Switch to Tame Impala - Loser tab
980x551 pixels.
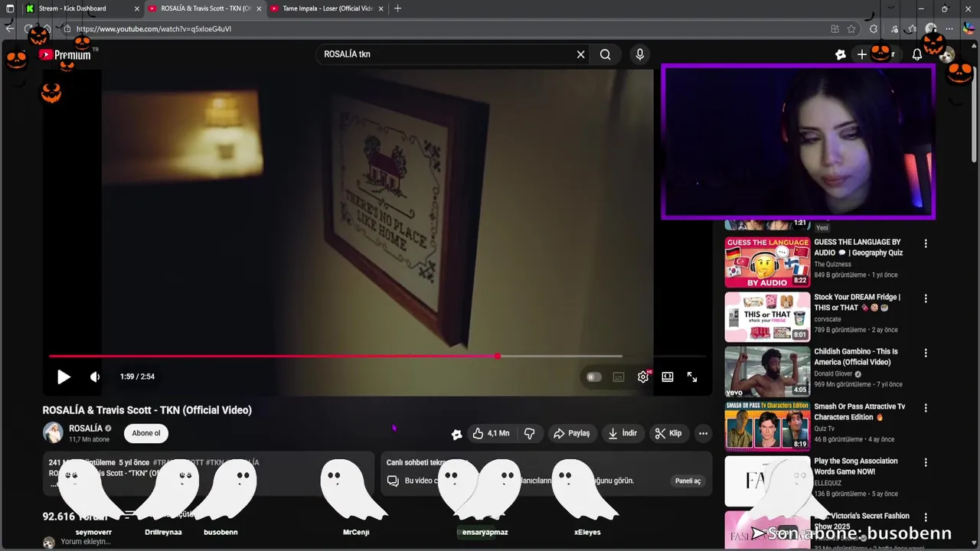[x=328, y=8]
